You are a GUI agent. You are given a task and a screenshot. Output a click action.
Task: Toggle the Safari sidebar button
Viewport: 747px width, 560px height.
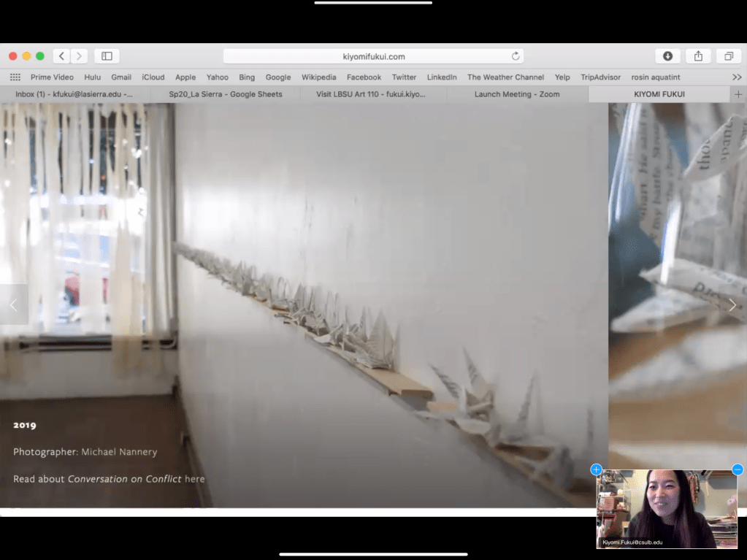click(107, 56)
